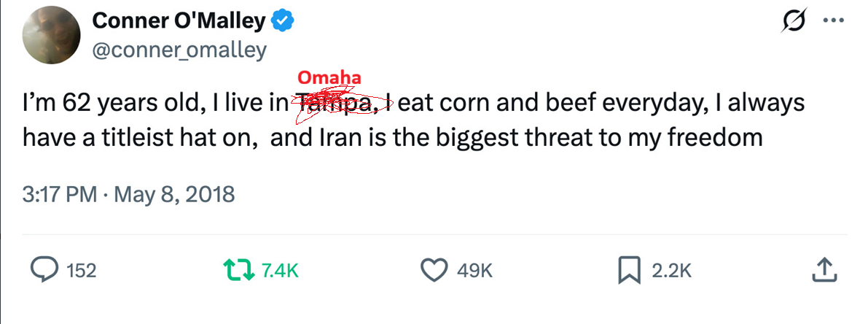Image resolution: width=868 pixels, height=324 pixels.
Task: Click the share upload arrow icon
Action: pos(822,270)
